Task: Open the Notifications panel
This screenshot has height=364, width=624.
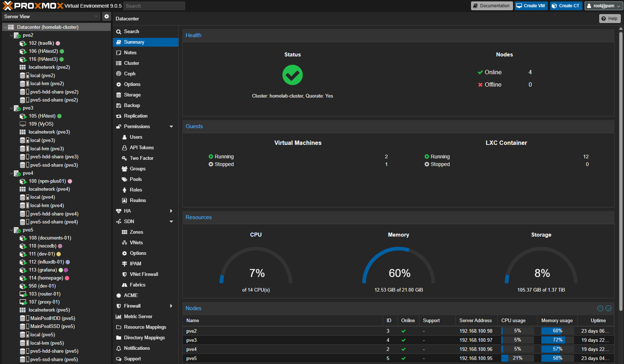Action: pyautogui.click(x=138, y=348)
